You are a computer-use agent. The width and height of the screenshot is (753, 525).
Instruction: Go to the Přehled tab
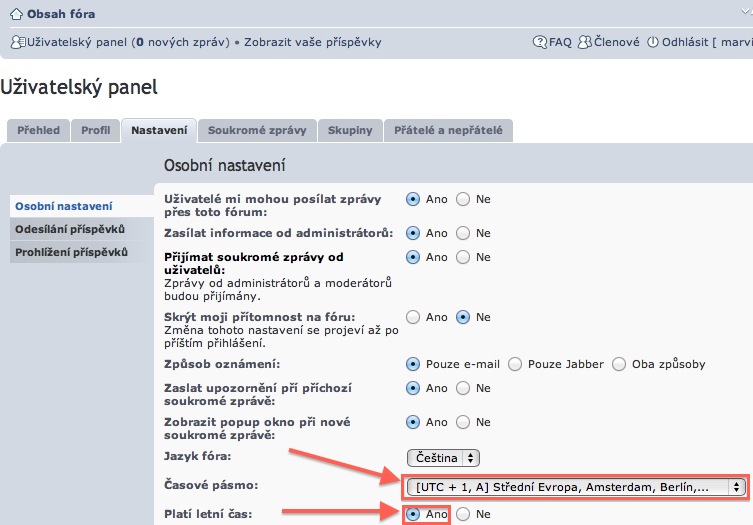click(x=38, y=131)
